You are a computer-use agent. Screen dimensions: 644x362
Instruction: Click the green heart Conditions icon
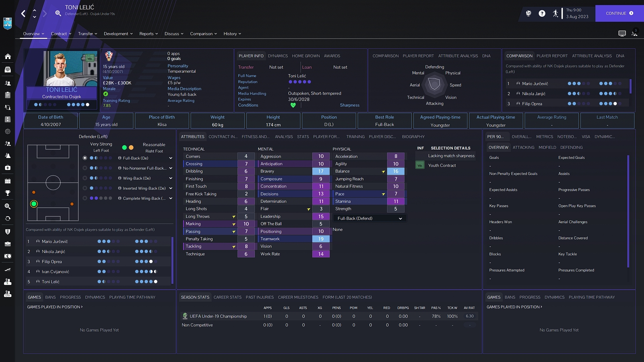pyautogui.click(x=293, y=105)
